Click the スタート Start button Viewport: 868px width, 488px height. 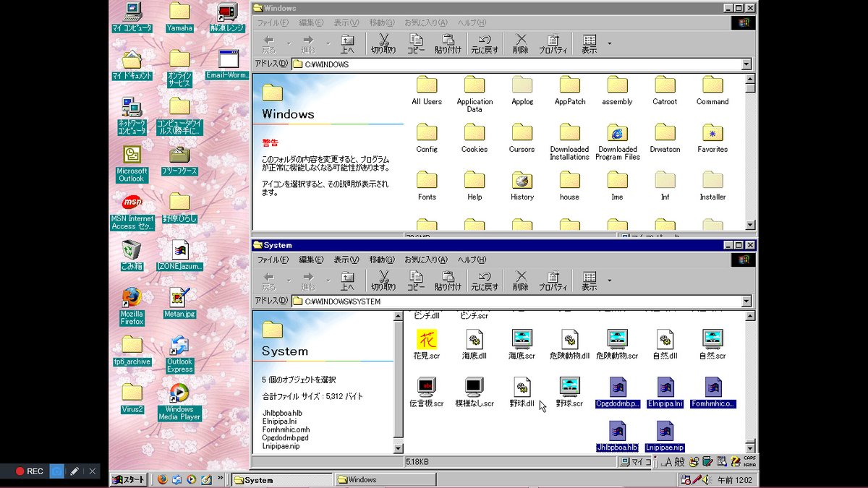coord(129,479)
